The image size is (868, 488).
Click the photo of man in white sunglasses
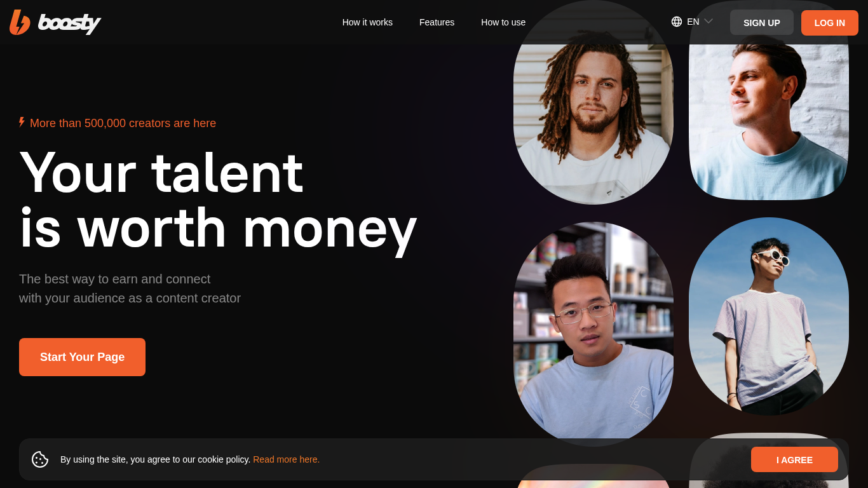pos(769,316)
